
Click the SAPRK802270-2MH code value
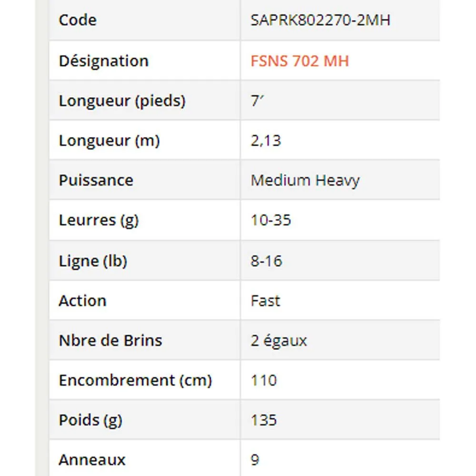tap(320, 20)
